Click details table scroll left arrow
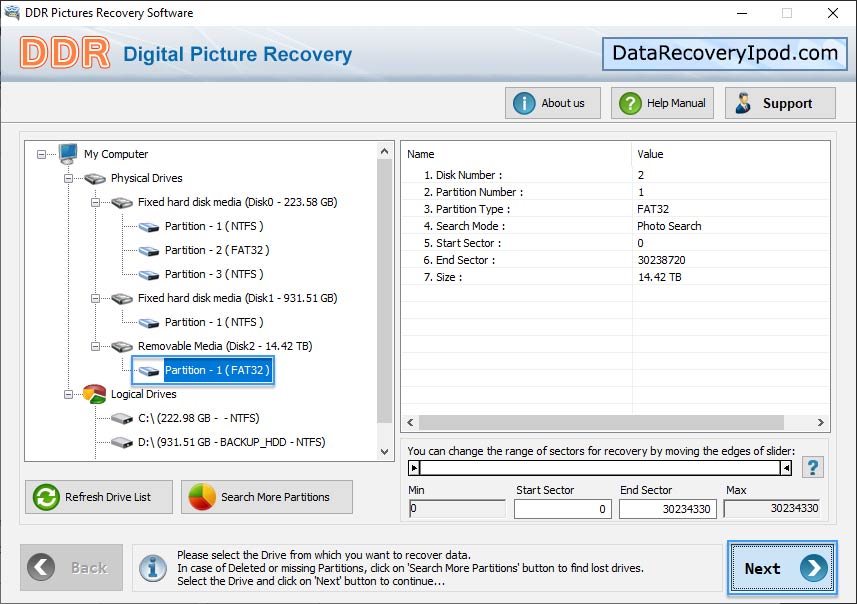The width and height of the screenshot is (857, 604). (x=410, y=423)
